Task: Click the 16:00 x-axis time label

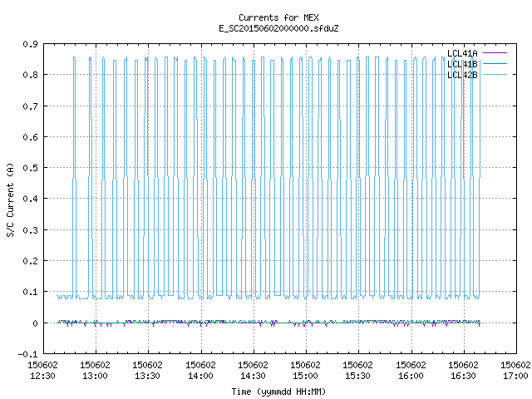Action: point(411,376)
